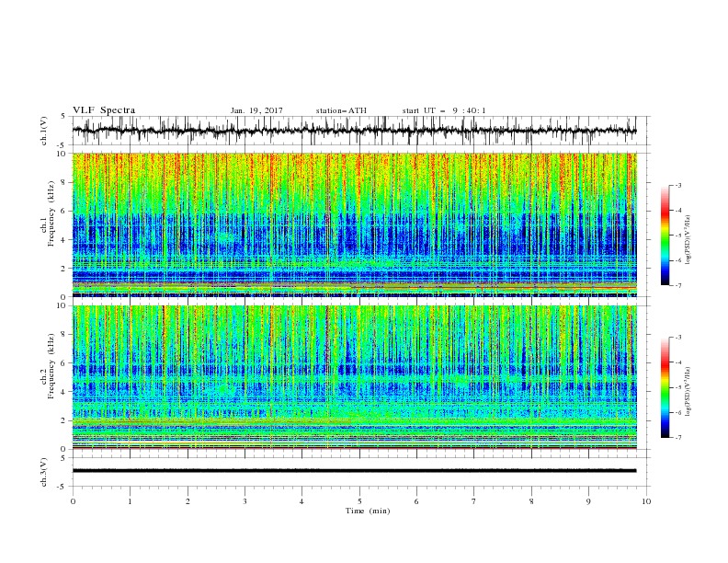This screenshot has width=728, height=563.
Task: Click the upper colorbar "log(PSD)(V²/Hz)" label
Action: tap(688, 240)
